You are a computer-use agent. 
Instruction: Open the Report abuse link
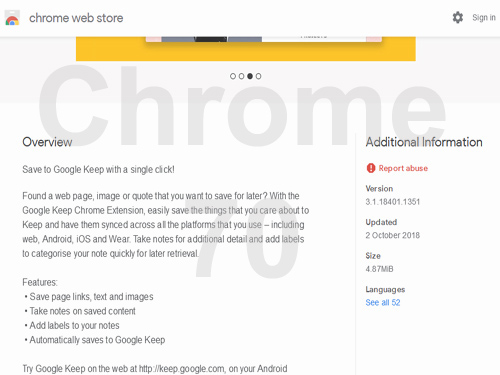[403, 168]
